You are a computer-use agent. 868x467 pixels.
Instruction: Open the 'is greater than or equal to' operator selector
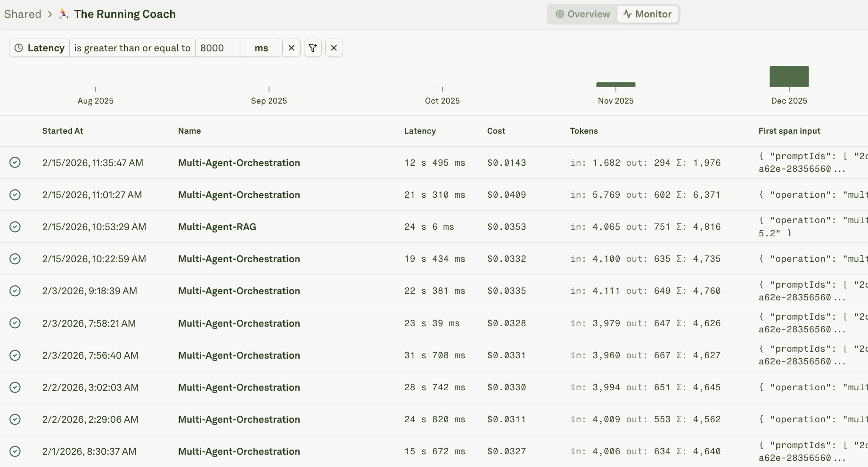pos(132,48)
